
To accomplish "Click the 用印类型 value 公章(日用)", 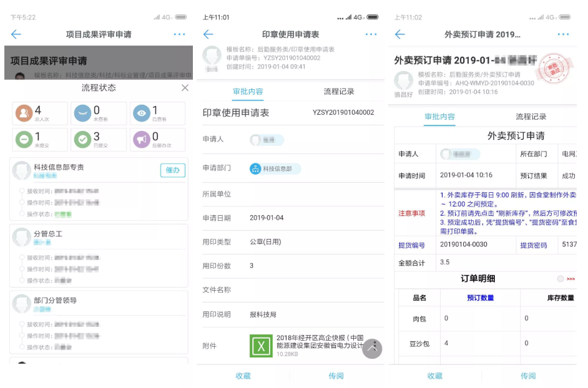I will pyautogui.click(x=265, y=242).
